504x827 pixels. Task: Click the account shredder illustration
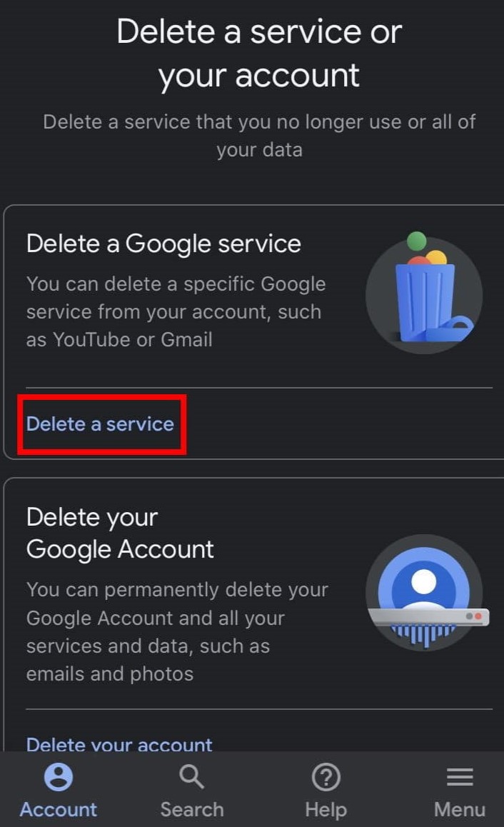(x=425, y=593)
